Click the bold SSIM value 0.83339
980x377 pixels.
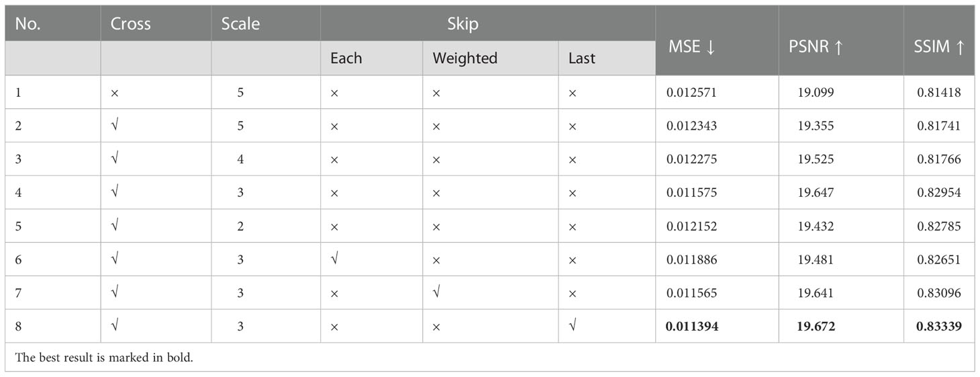(x=939, y=327)
